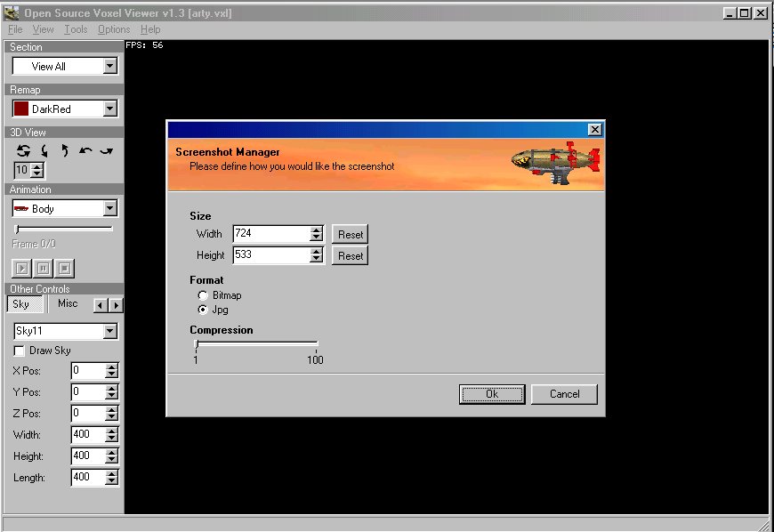Open the View menu
Image resolution: width=774 pixels, height=532 pixels.
point(43,29)
